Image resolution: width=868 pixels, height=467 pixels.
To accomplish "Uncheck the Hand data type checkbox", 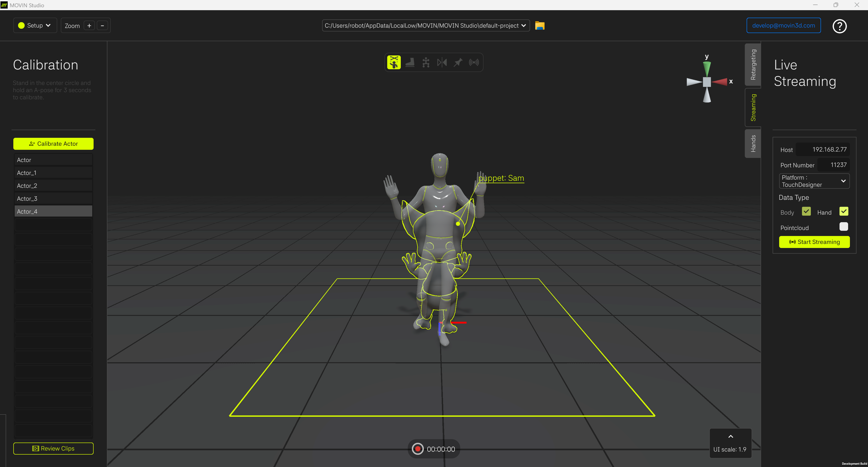I will coord(843,211).
